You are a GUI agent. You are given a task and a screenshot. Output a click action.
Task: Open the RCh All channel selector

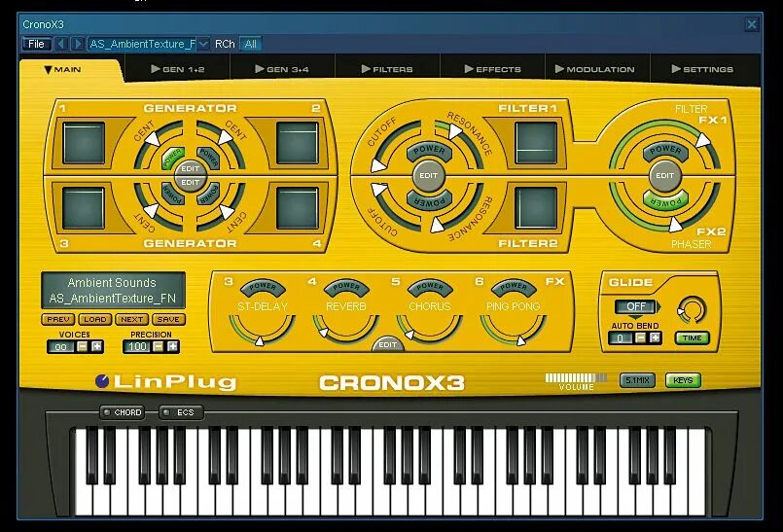click(x=250, y=44)
